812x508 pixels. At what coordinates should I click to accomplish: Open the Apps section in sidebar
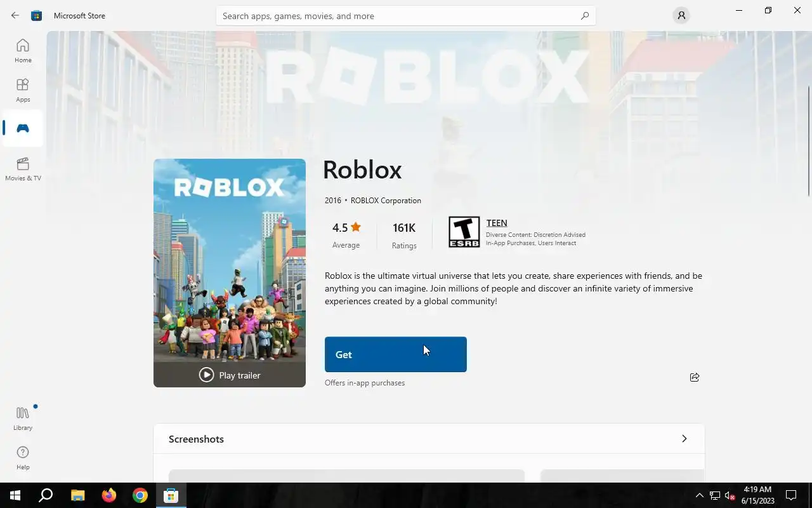(x=23, y=90)
